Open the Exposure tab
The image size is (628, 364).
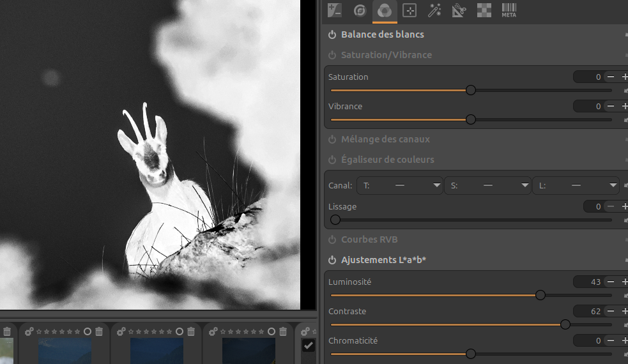335,10
